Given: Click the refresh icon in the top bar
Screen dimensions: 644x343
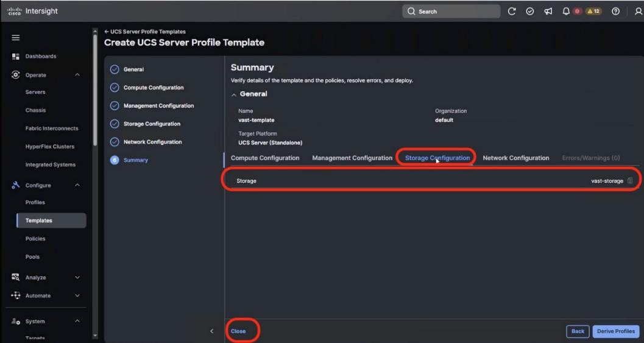Looking at the screenshot, I should point(512,12).
